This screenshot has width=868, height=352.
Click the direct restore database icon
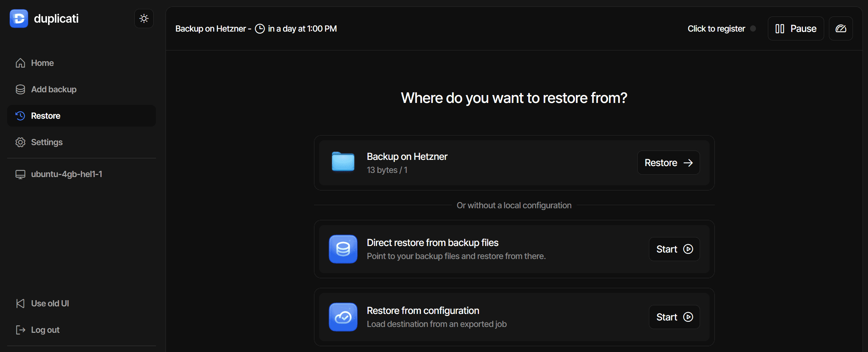(x=343, y=249)
